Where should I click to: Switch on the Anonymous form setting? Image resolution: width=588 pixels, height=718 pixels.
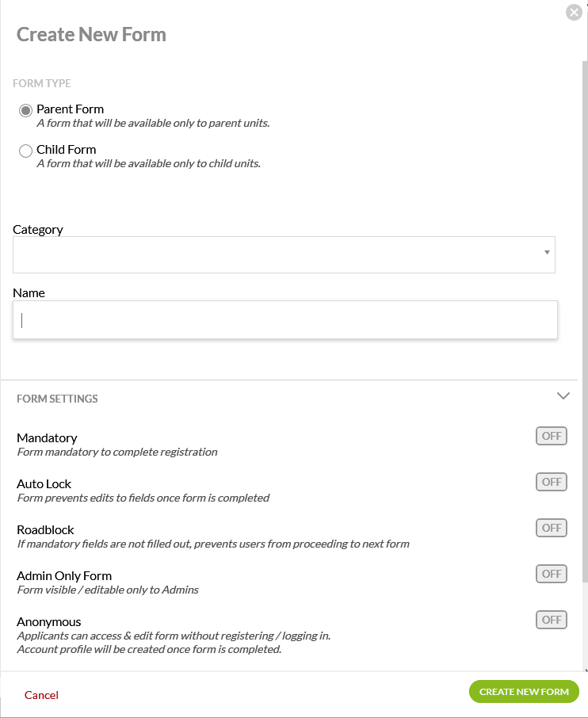(552, 620)
